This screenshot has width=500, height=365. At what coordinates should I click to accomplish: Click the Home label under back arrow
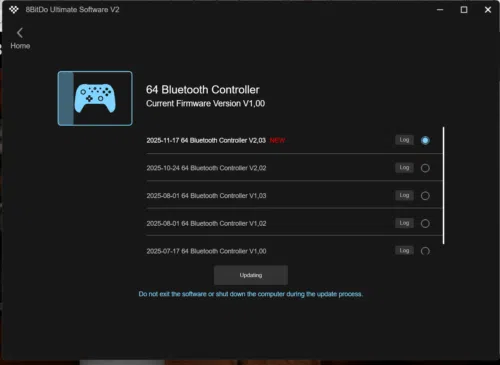[x=20, y=46]
